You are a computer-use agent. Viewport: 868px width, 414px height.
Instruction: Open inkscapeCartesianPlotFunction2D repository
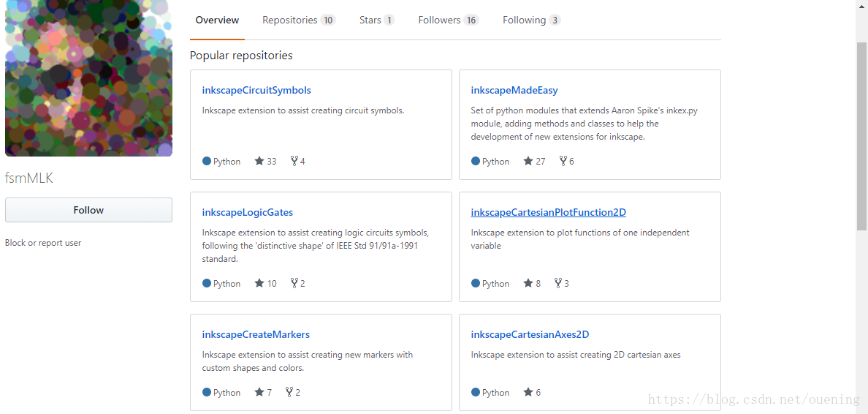click(x=549, y=212)
